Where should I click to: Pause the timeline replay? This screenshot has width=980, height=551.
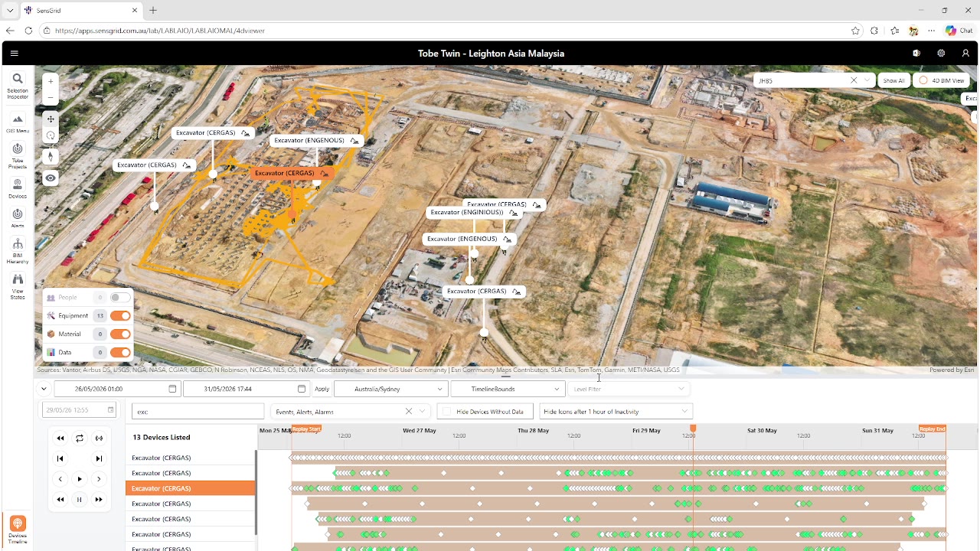click(x=80, y=500)
